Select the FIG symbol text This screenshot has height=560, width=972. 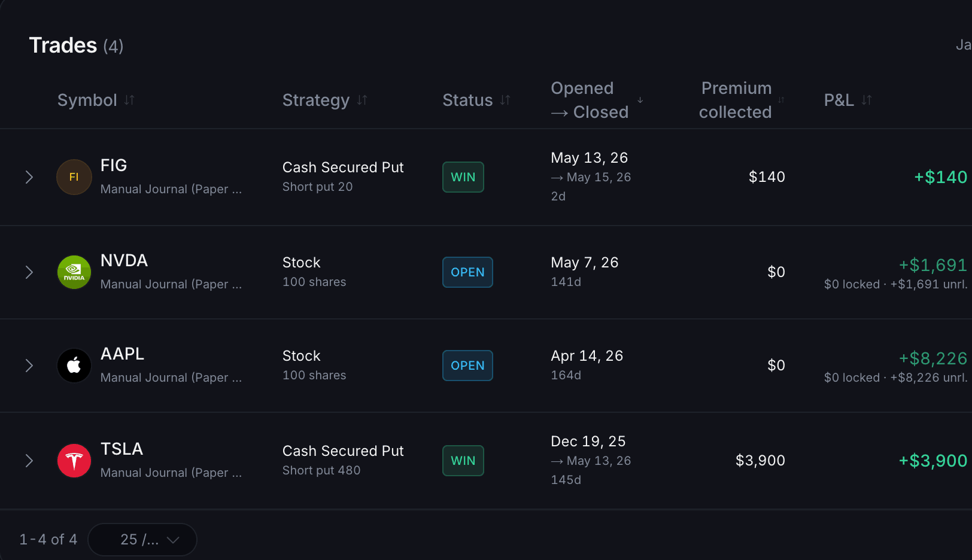114,165
